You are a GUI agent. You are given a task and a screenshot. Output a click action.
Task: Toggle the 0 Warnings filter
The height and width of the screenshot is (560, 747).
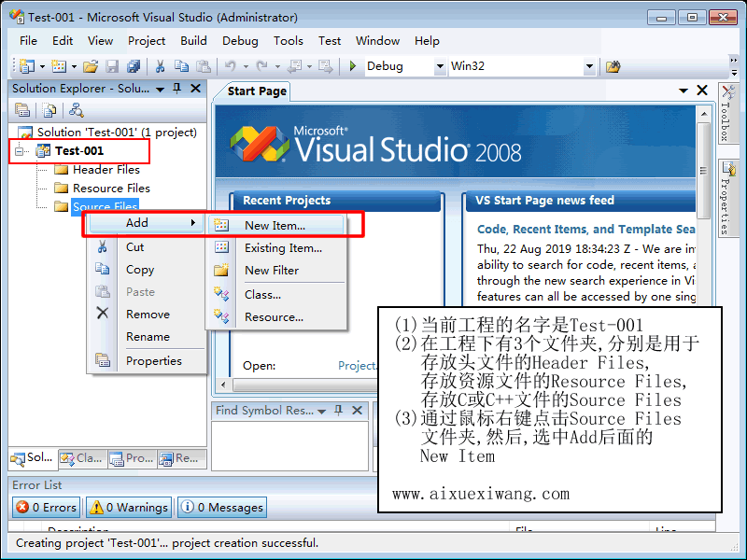[129, 508]
